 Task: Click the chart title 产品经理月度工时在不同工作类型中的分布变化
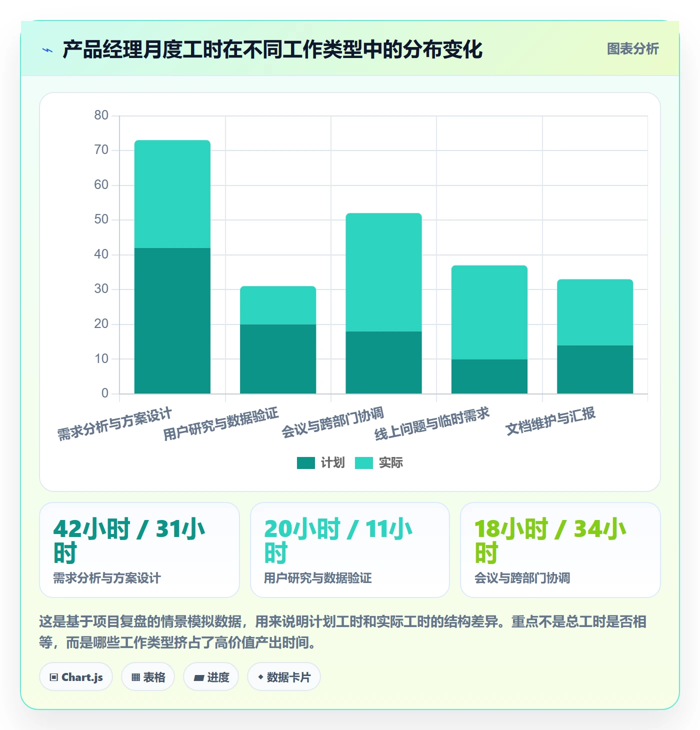coord(272,49)
